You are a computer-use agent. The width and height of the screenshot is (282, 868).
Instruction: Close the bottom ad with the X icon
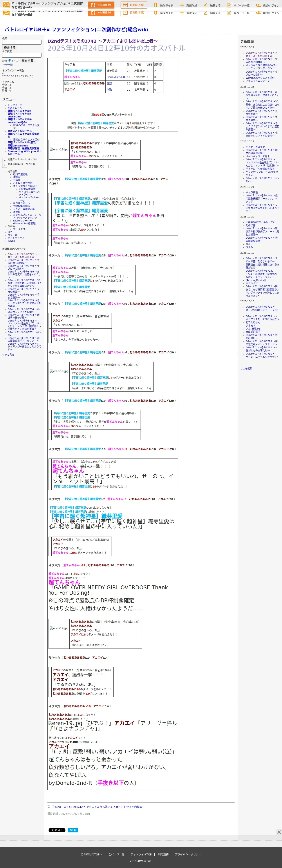(279, 832)
